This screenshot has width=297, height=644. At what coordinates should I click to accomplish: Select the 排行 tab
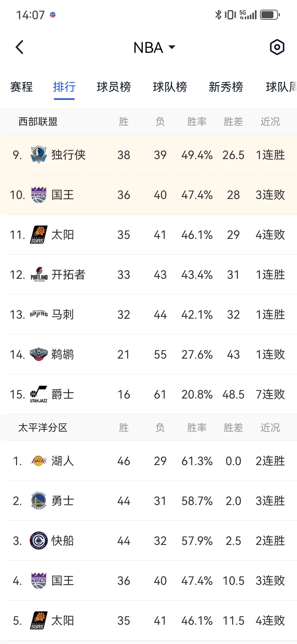pyautogui.click(x=64, y=87)
